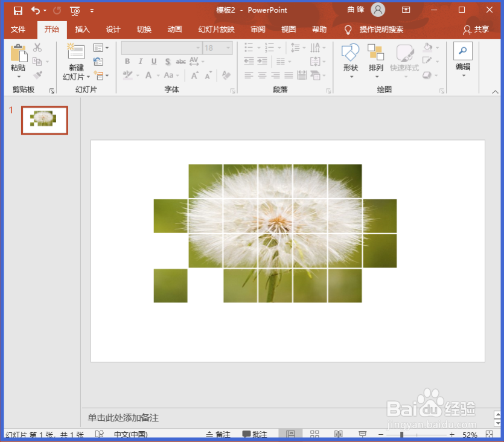Increase font size with large A icon
504x442 pixels.
click(195, 75)
